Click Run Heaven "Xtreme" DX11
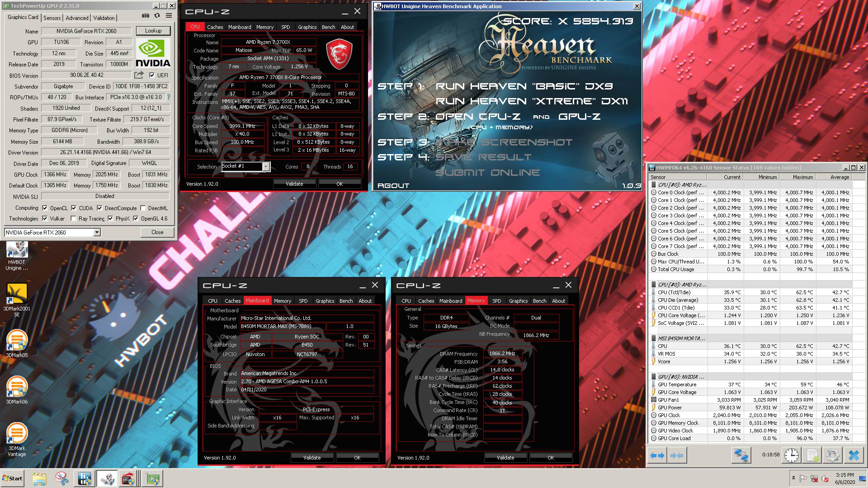 click(x=532, y=101)
